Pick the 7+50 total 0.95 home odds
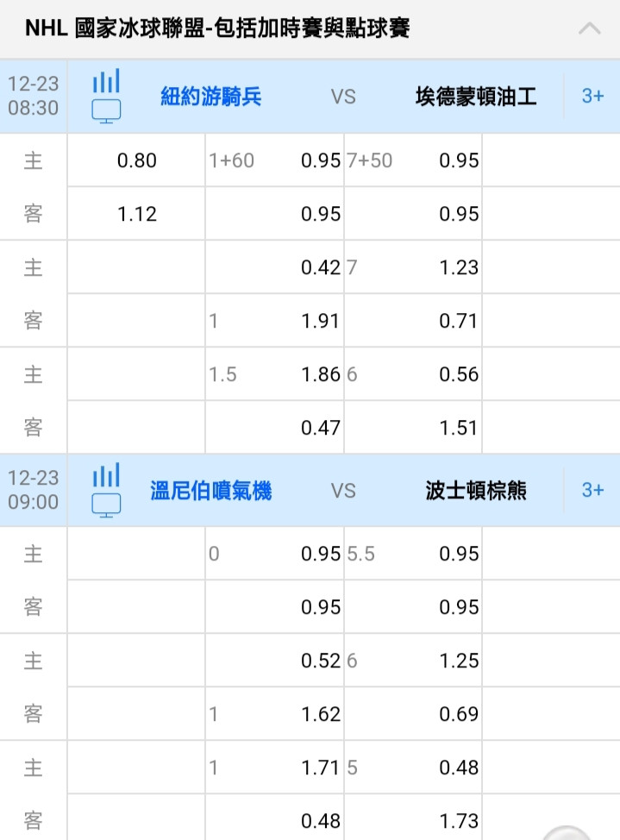 (x=413, y=160)
